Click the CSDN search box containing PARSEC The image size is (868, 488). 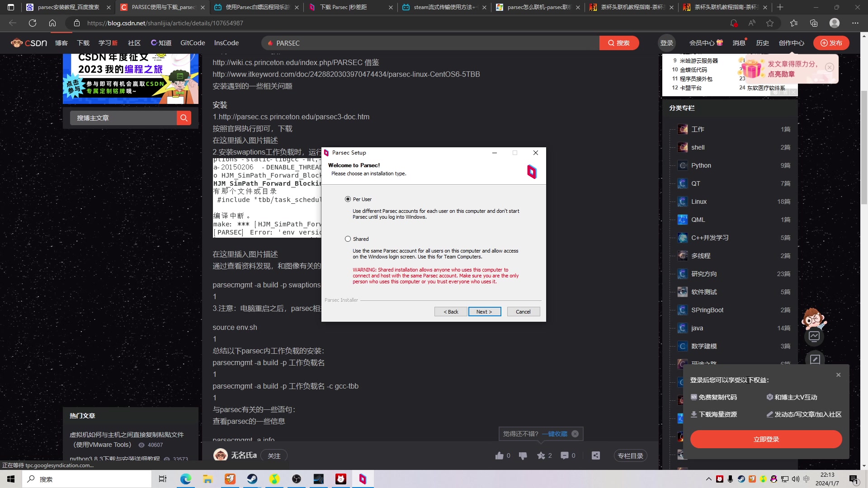[x=430, y=43]
